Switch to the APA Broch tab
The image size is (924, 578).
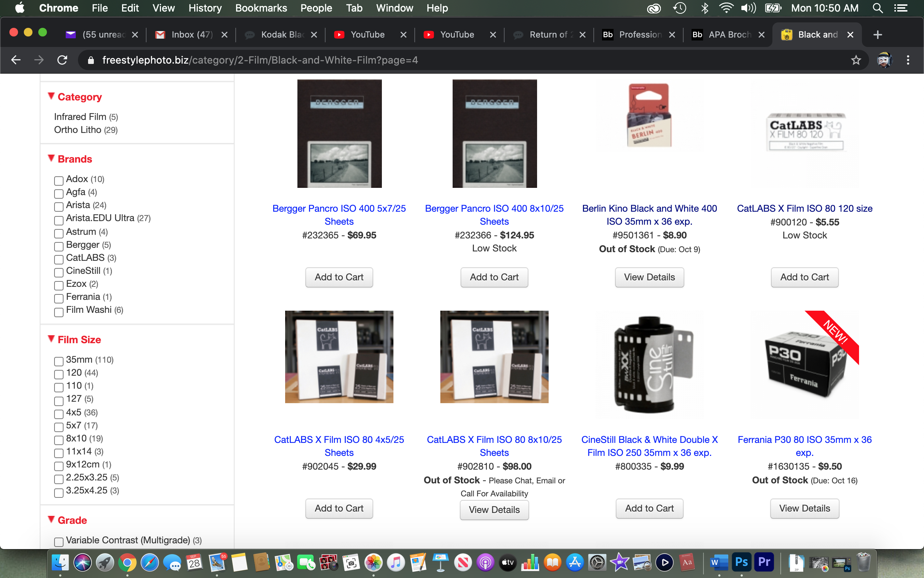[727, 35]
